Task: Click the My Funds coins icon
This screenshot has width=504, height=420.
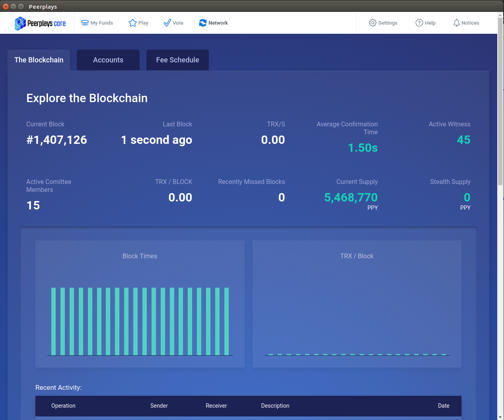Action: click(x=85, y=23)
